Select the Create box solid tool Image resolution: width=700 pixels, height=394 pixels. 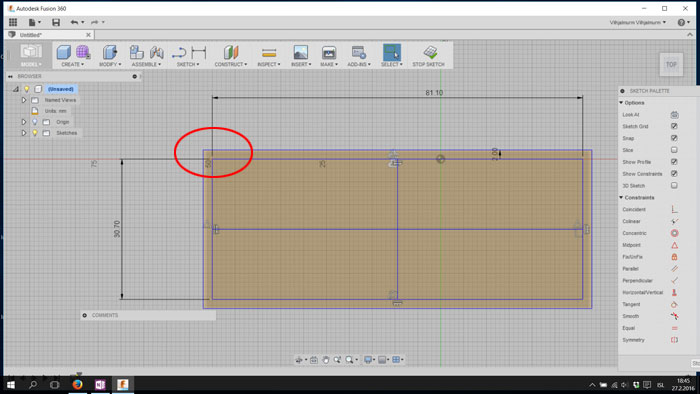pos(63,52)
